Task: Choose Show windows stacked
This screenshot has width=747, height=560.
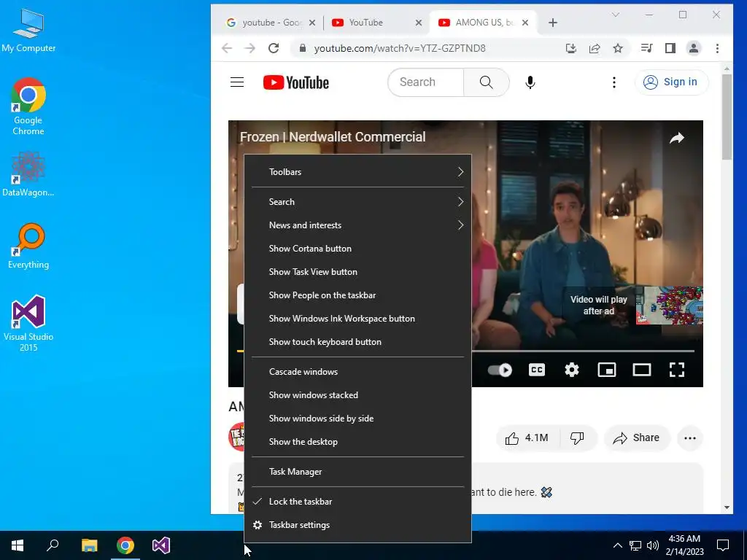Action: pyautogui.click(x=357, y=395)
